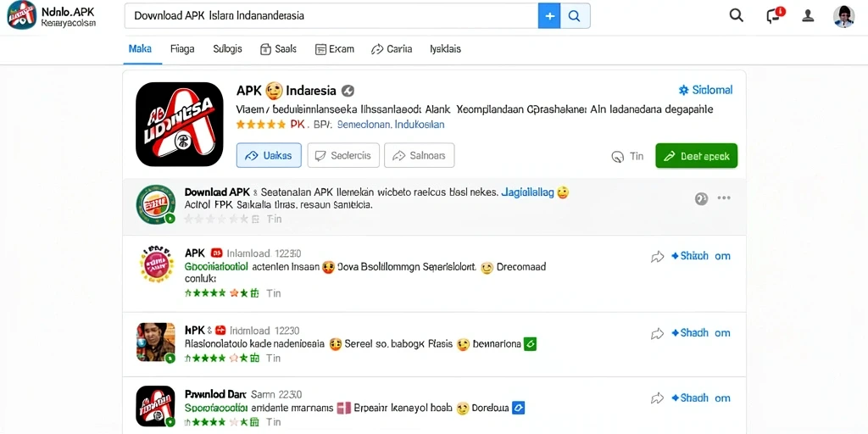Open the Pawnlod Dar app icon

pos(156,406)
